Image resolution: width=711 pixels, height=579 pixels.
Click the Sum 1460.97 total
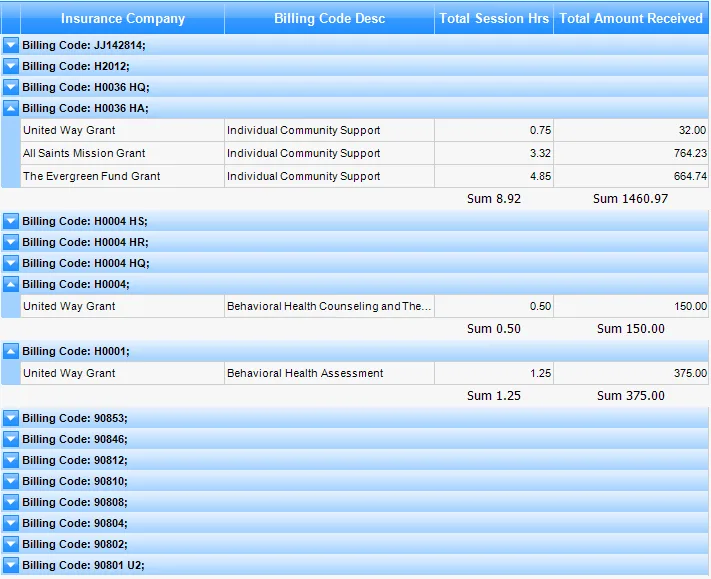coord(630,199)
